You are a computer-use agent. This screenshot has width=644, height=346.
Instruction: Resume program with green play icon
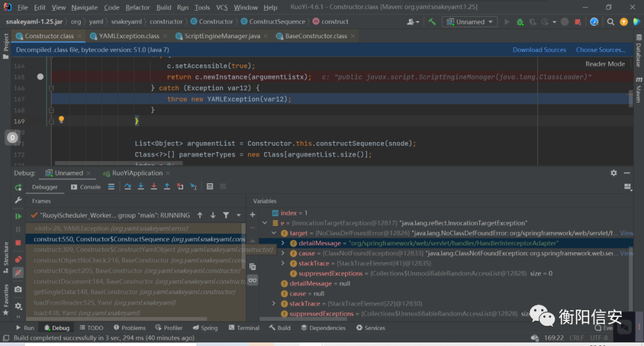point(18,216)
